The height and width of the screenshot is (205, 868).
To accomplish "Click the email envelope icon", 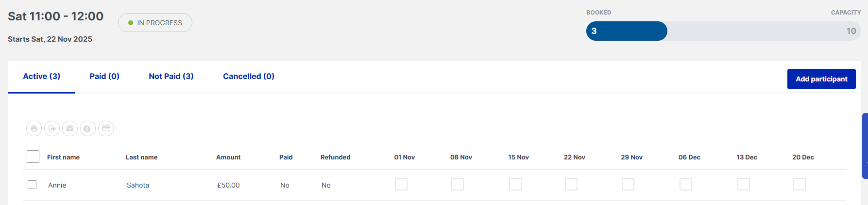I will coord(70,128).
